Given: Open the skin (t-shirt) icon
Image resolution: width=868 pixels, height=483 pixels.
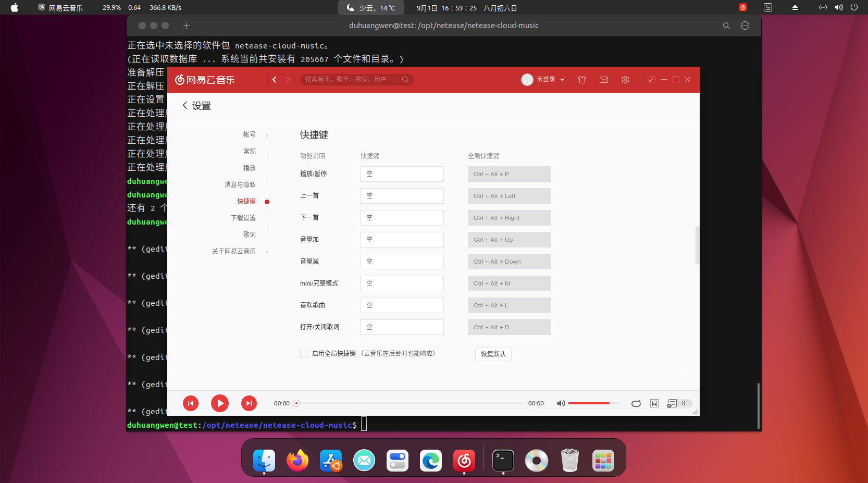Looking at the screenshot, I should point(582,80).
